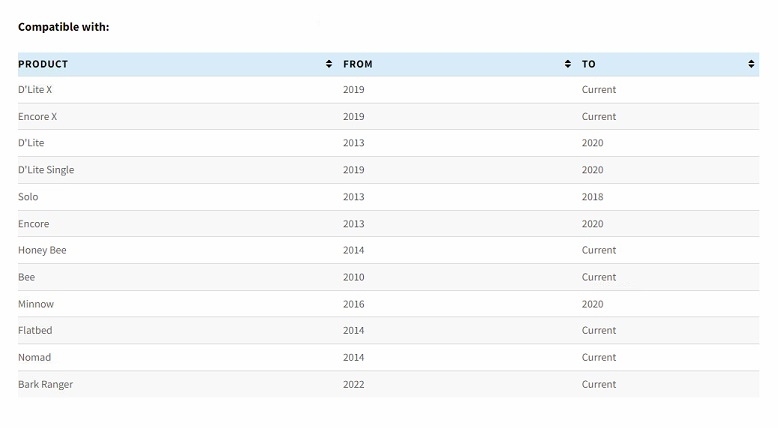Select the Bark Ranger product row
Screen dimensions: 778x428
(389, 384)
